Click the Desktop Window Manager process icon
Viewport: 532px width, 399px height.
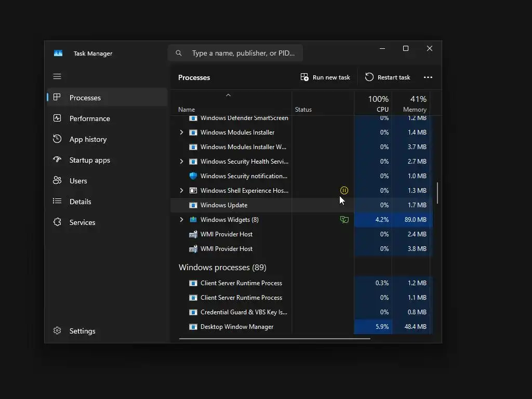pos(193,327)
